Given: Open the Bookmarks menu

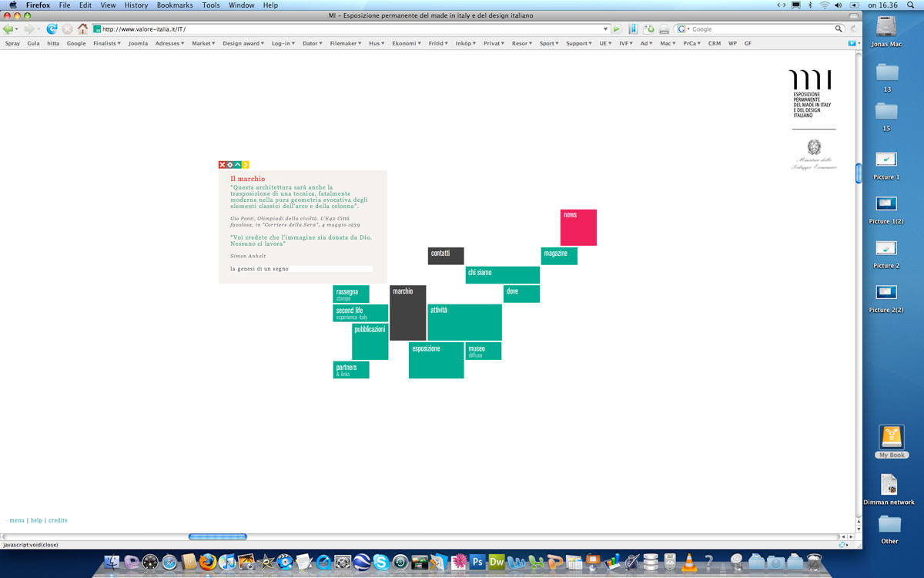Looking at the screenshot, I should pyautogui.click(x=174, y=5).
